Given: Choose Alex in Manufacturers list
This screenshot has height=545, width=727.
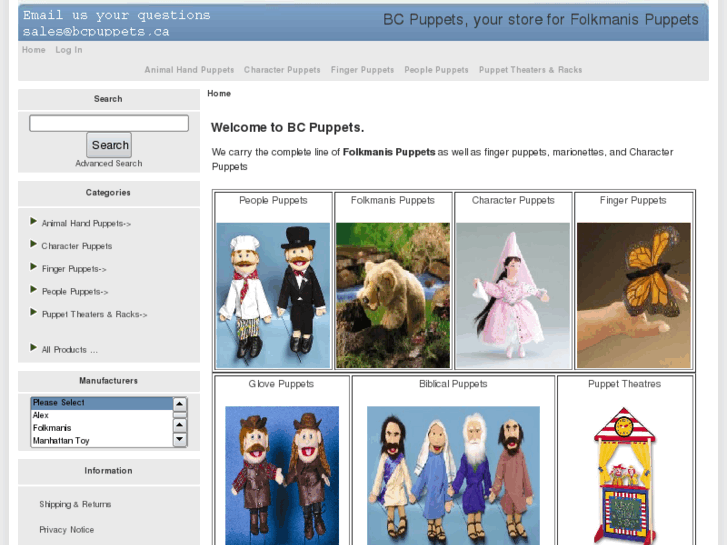Looking at the screenshot, I should click(102, 415).
